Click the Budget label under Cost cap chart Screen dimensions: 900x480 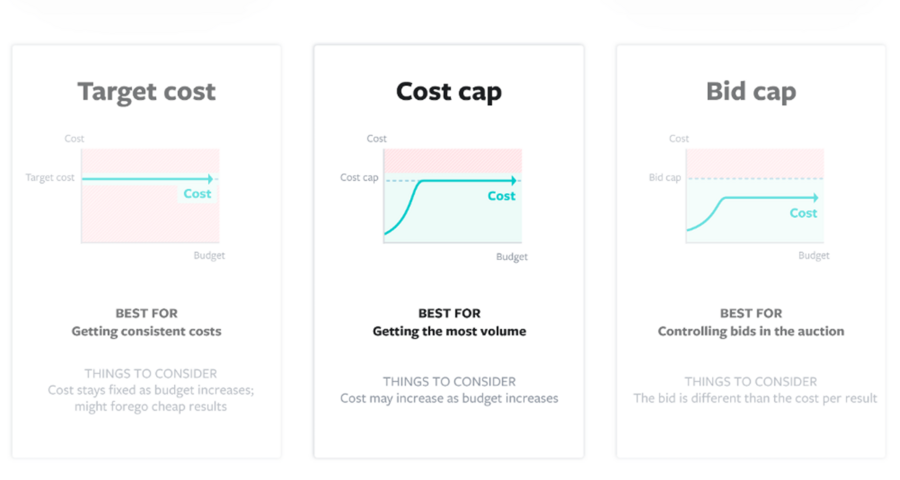(x=511, y=257)
